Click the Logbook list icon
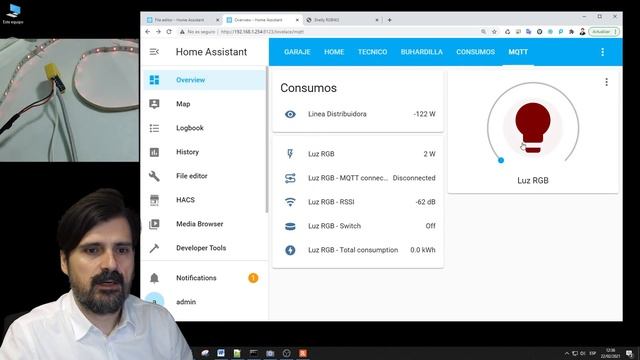The width and height of the screenshot is (640, 360). pos(154,128)
